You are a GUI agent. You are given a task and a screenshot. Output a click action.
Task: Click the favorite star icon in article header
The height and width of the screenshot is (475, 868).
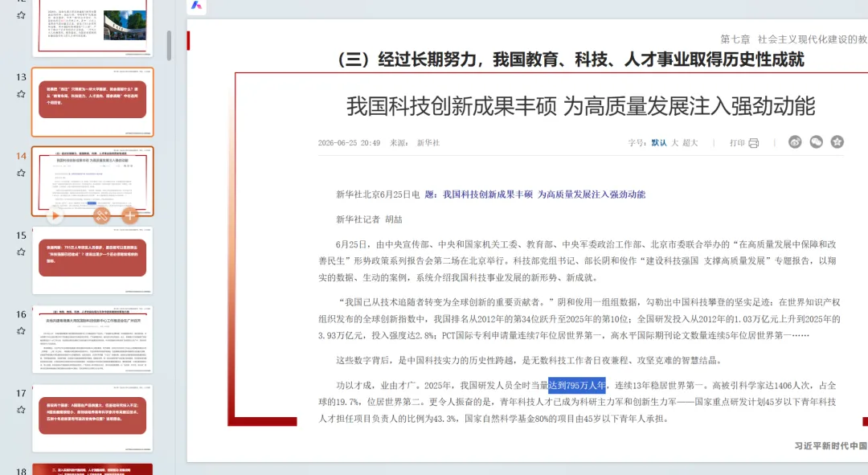point(837,142)
